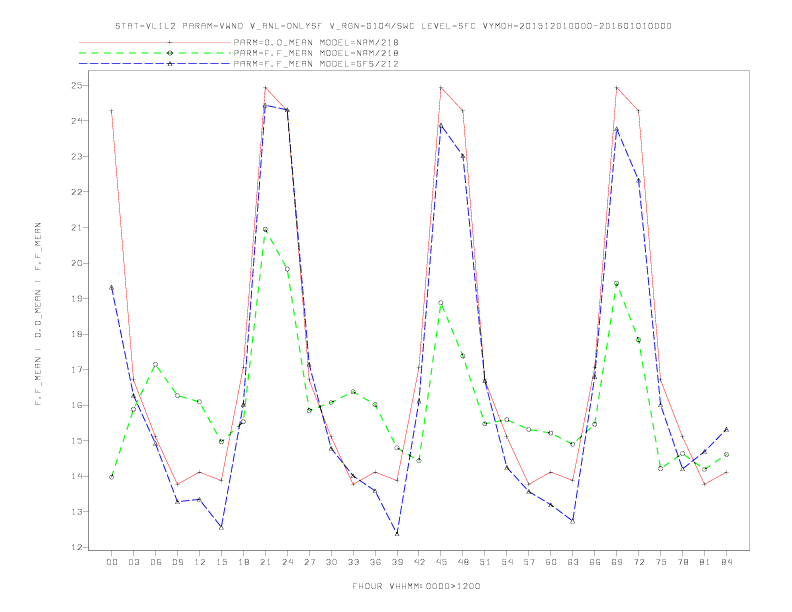Click blue triangle minimum point at hour 39
Viewport: 792px width, 612px height.
397,534
